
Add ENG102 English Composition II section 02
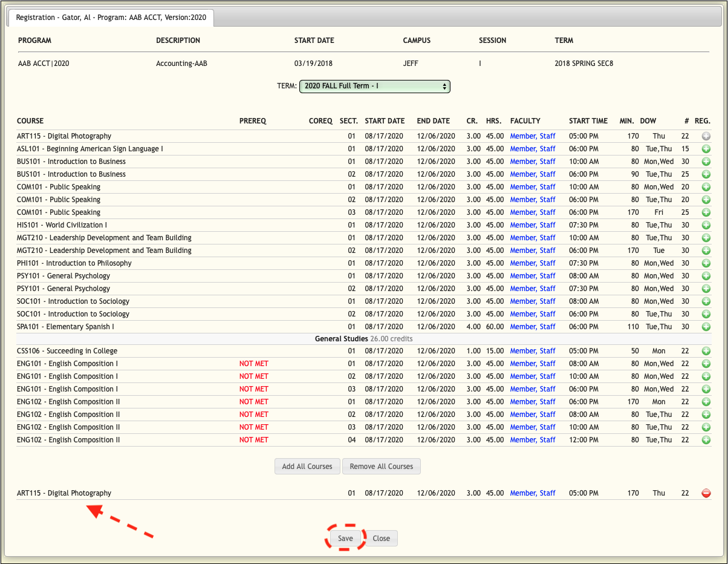click(x=706, y=415)
